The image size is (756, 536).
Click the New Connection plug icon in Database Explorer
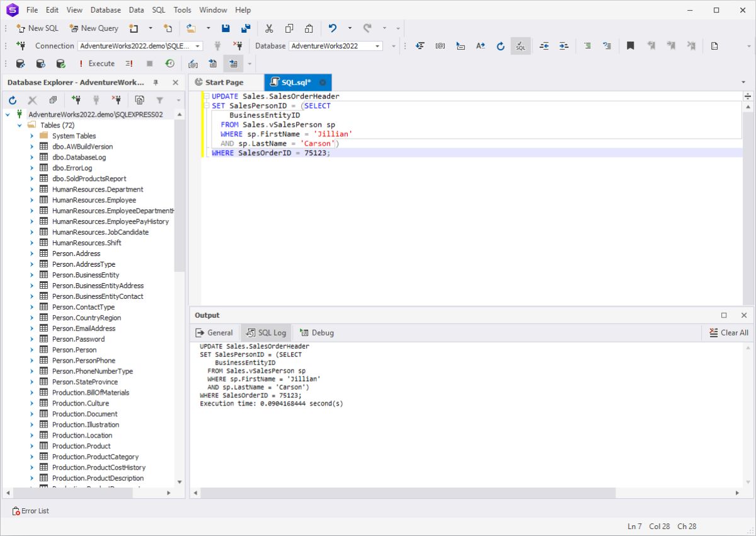click(x=76, y=100)
